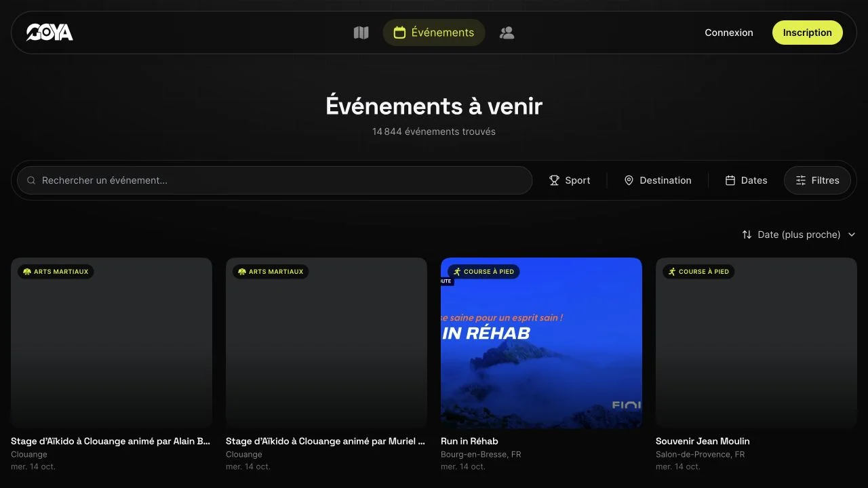
Task: Open the Destination filter dropdown
Action: (658, 180)
